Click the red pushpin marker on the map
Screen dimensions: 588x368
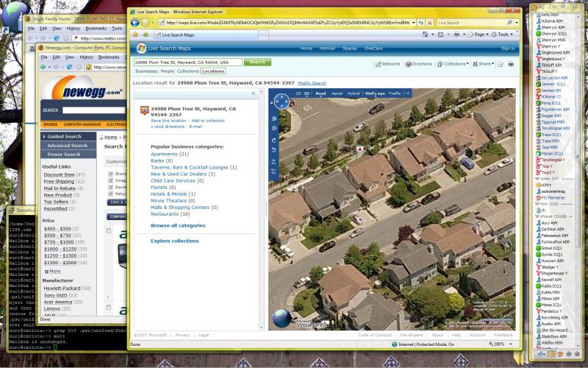click(359, 149)
